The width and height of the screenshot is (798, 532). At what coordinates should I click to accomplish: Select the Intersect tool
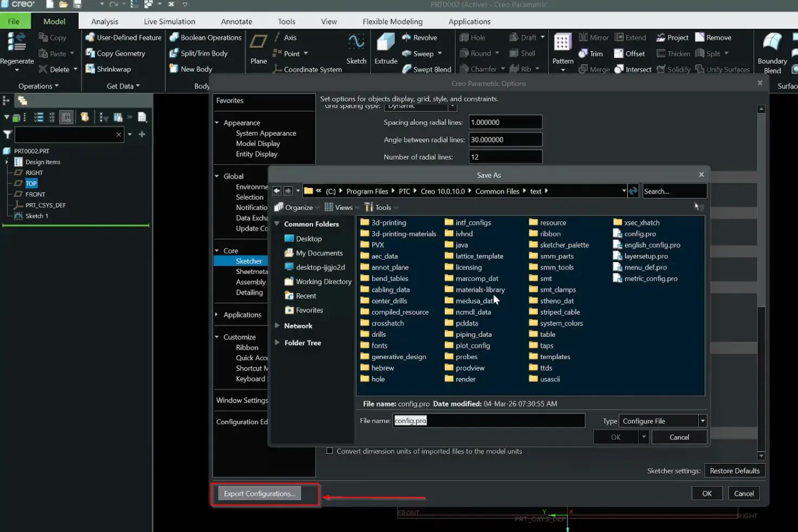pyautogui.click(x=633, y=69)
